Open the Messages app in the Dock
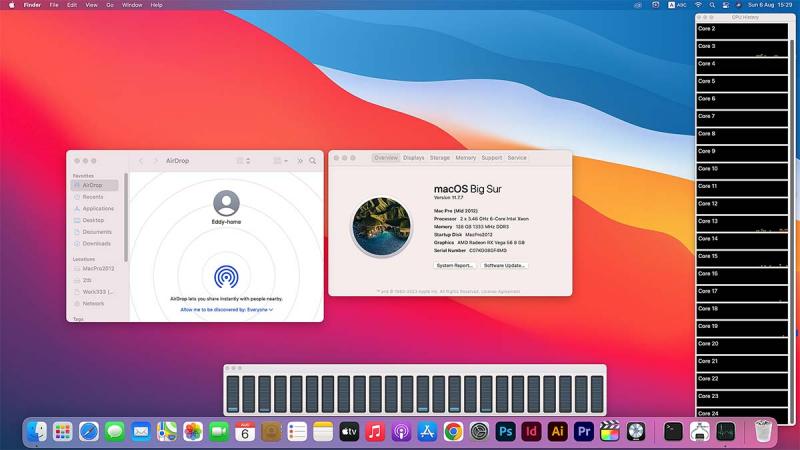The image size is (800, 450). (x=115, y=432)
